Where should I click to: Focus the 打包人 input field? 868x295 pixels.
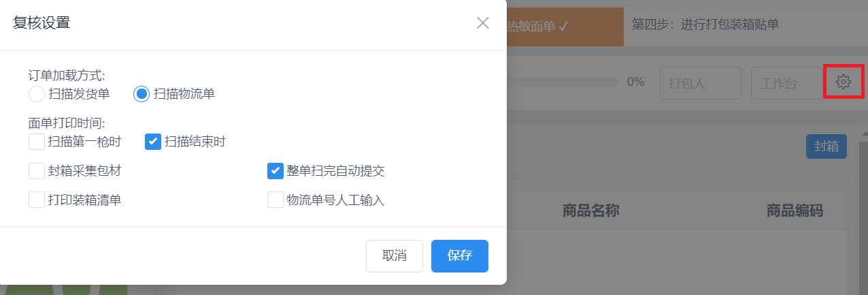coord(700,83)
